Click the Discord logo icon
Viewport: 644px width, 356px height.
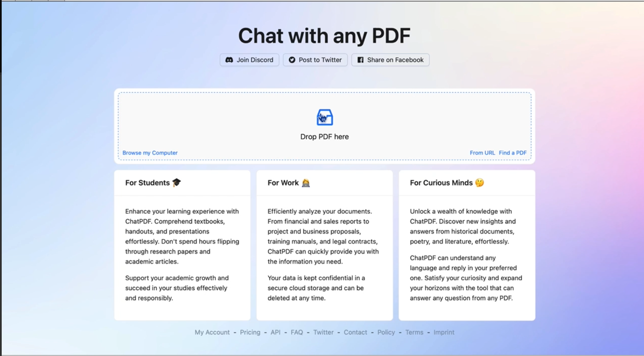[229, 60]
